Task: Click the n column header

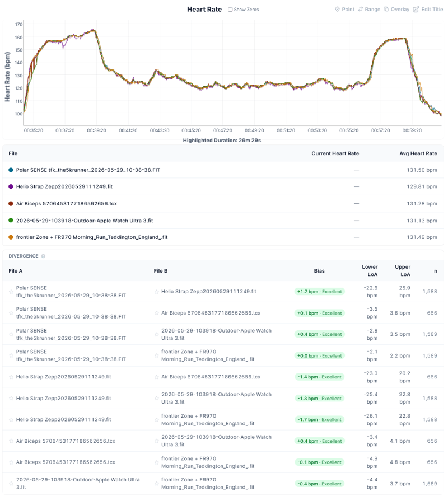Action: coord(435,271)
